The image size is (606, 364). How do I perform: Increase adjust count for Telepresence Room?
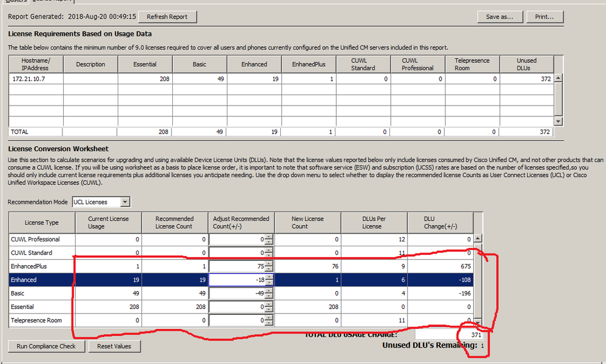pyautogui.click(x=269, y=318)
